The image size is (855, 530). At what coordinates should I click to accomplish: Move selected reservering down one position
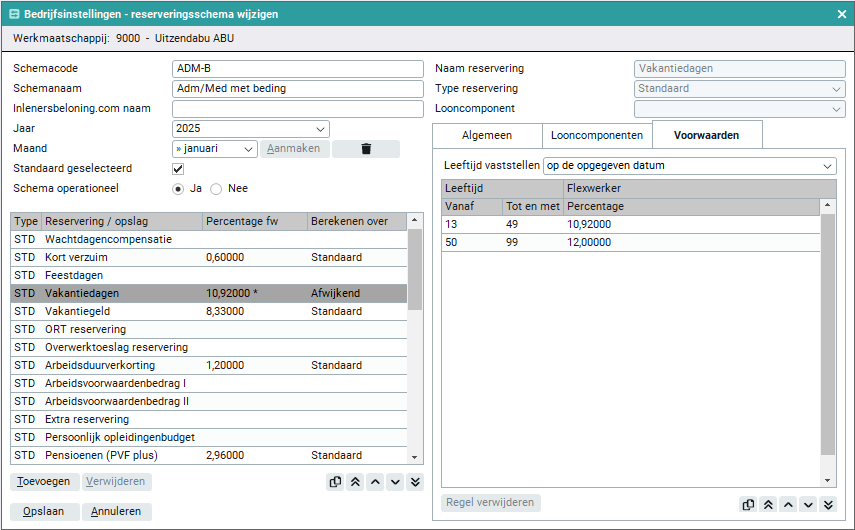[x=395, y=482]
